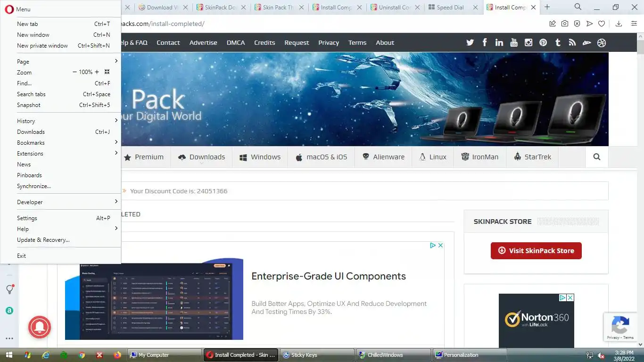Click the Instagram icon
This screenshot has width=644, height=362.
pyautogui.click(x=528, y=42)
